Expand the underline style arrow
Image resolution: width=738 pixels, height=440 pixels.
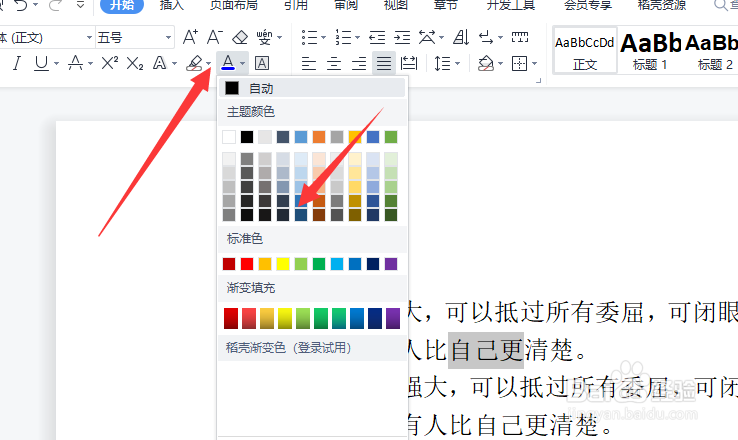coord(56,64)
